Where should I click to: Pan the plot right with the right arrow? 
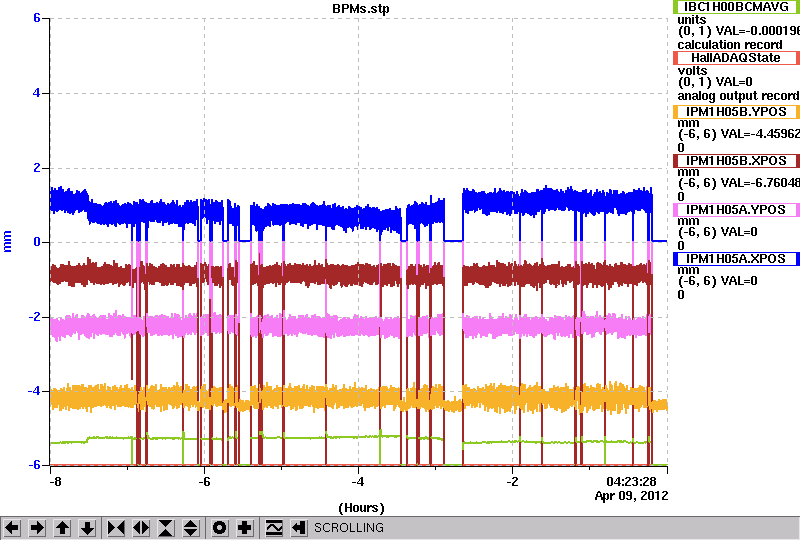tap(37, 528)
